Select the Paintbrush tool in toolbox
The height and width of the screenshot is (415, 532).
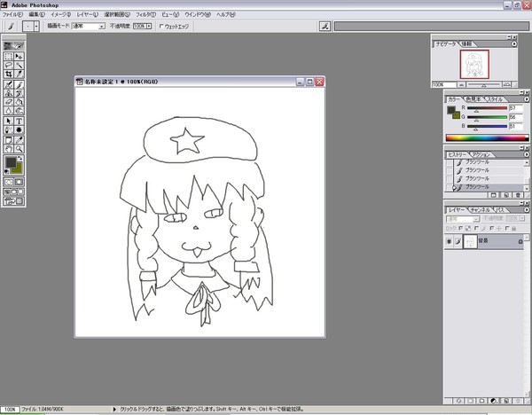tap(19, 84)
